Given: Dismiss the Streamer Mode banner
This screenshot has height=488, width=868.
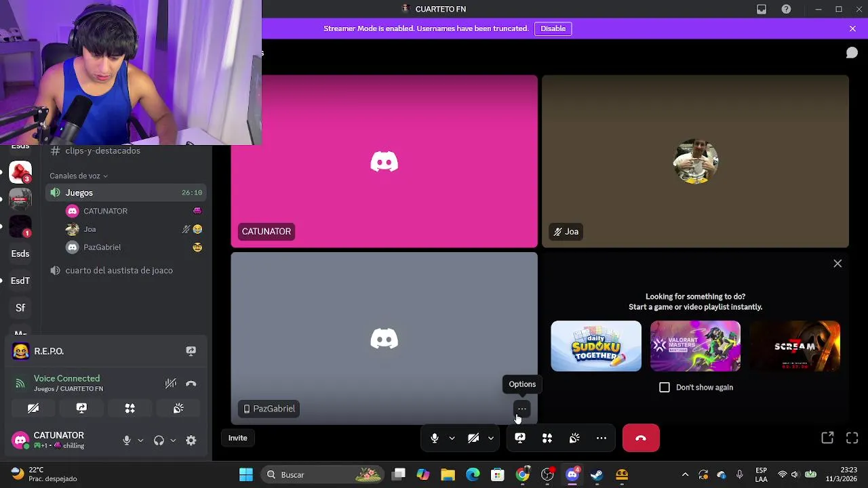Looking at the screenshot, I should pyautogui.click(x=852, y=28).
